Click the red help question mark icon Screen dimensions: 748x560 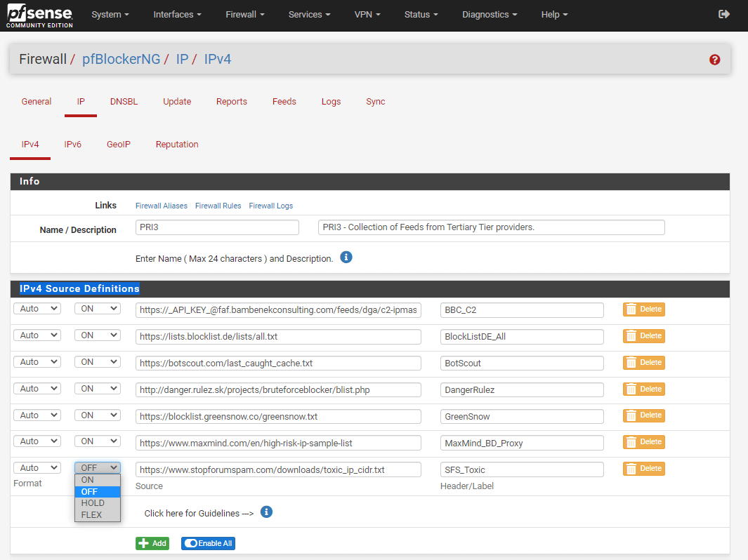pyautogui.click(x=714, y=60)
